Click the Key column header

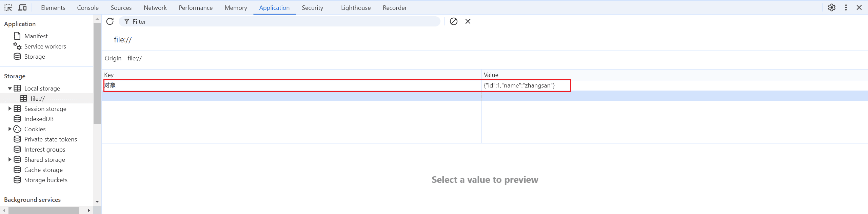pyautogui.click(x=292, y=75)
